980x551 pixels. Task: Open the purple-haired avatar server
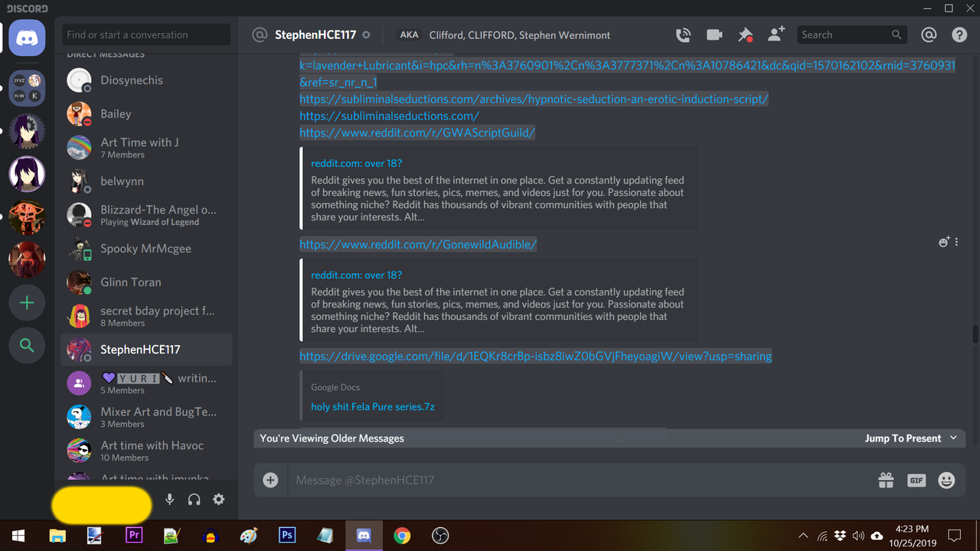pyautogui.click(x=27, y=174)
